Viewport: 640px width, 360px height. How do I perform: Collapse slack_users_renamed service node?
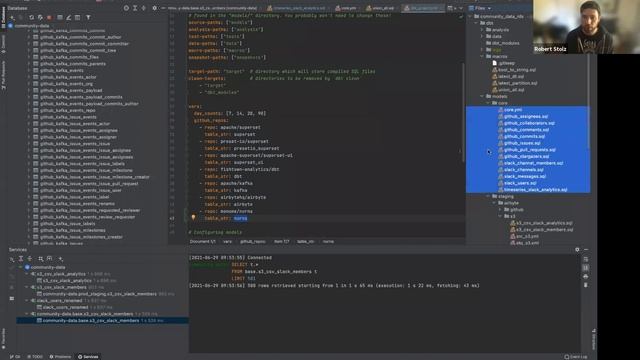[x=27, y=300]
